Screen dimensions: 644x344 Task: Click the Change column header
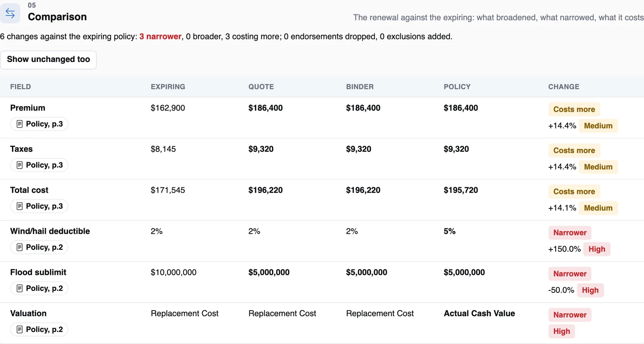coord(563,87)
